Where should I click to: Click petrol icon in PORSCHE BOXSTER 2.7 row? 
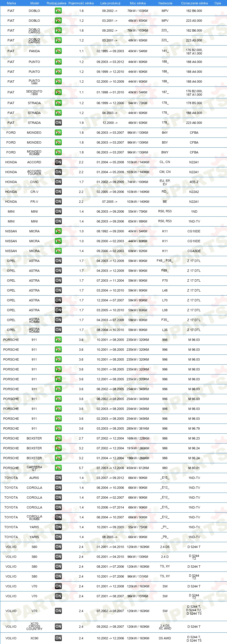[x=58, y=438]
